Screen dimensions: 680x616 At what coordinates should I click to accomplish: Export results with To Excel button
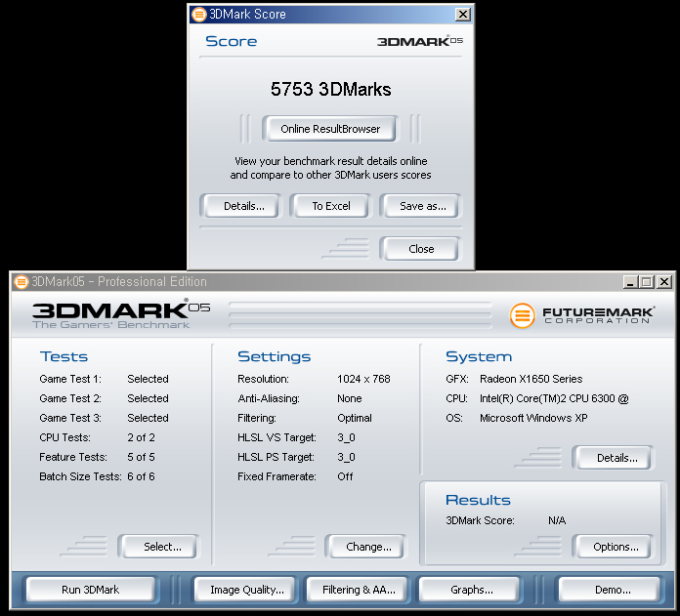coord(331,206)
